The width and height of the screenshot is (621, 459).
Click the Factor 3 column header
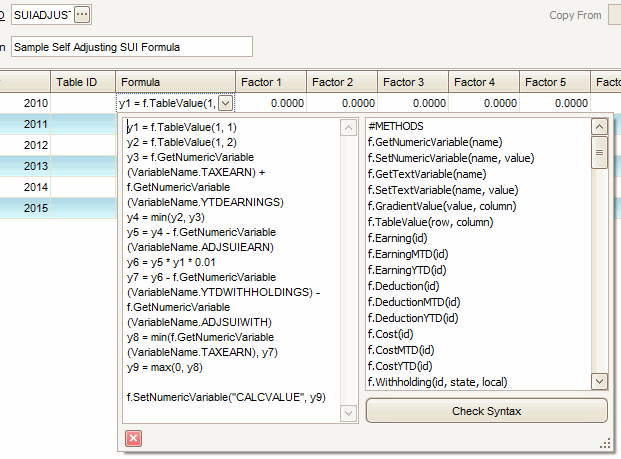click(x=412, y=82)
